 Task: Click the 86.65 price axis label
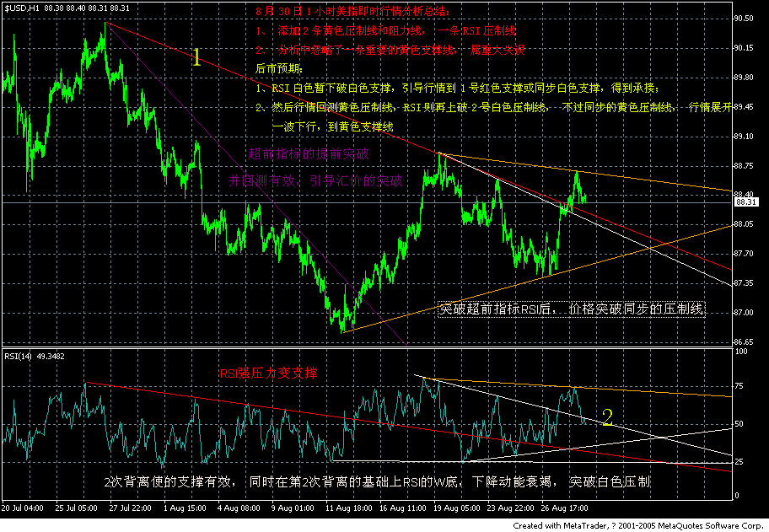[x=743, y=341]
